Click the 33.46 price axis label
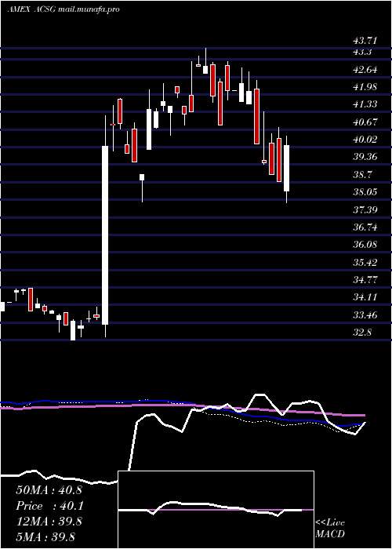The width and height of the screenshot is (392, 549). [x=365, y=314]
